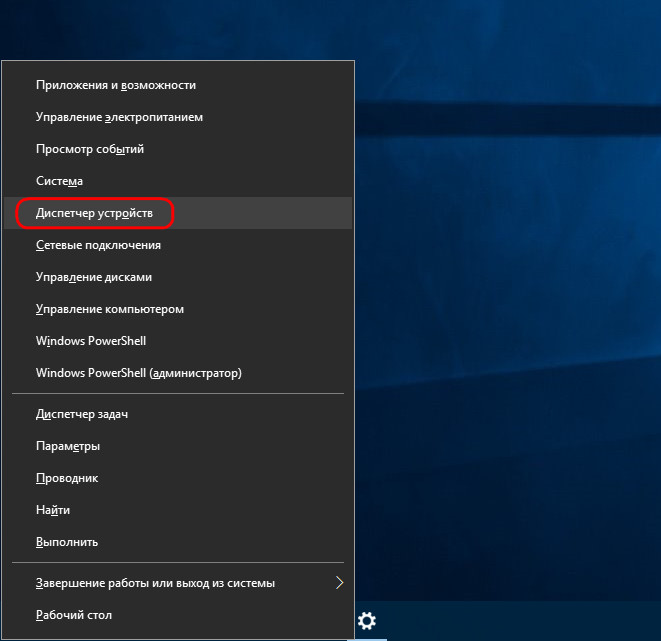Screen dimensions: 661x641
Task: Open Сетевые подключения
Action: point(177,245)
